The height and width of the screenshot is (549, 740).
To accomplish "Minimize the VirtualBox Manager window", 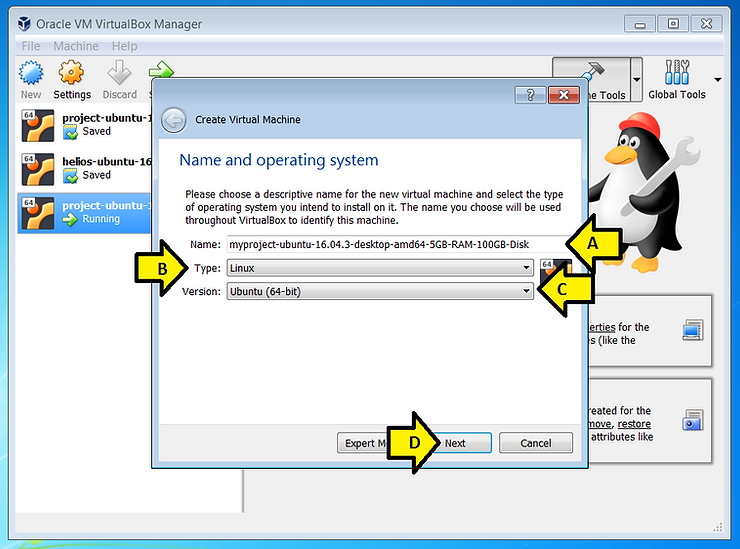I will (x=640, y=24).
